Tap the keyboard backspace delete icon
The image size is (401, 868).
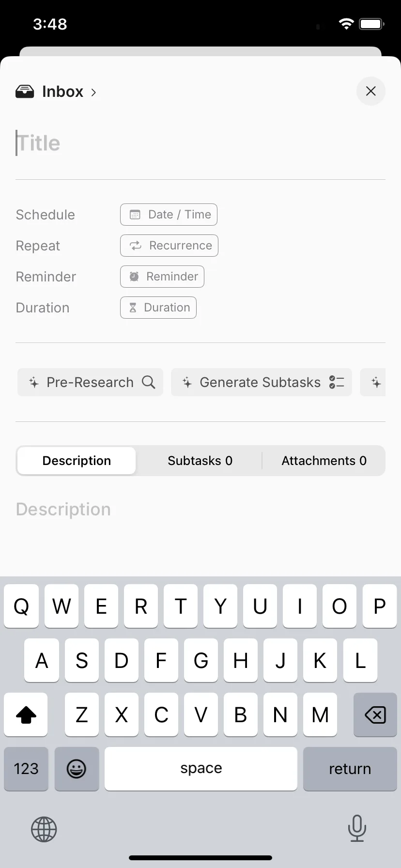point(375,714)
